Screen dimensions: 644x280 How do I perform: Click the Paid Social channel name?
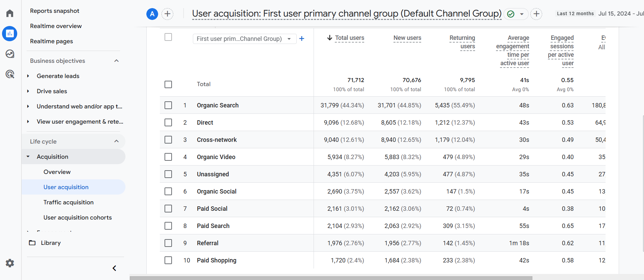[212, 209]
